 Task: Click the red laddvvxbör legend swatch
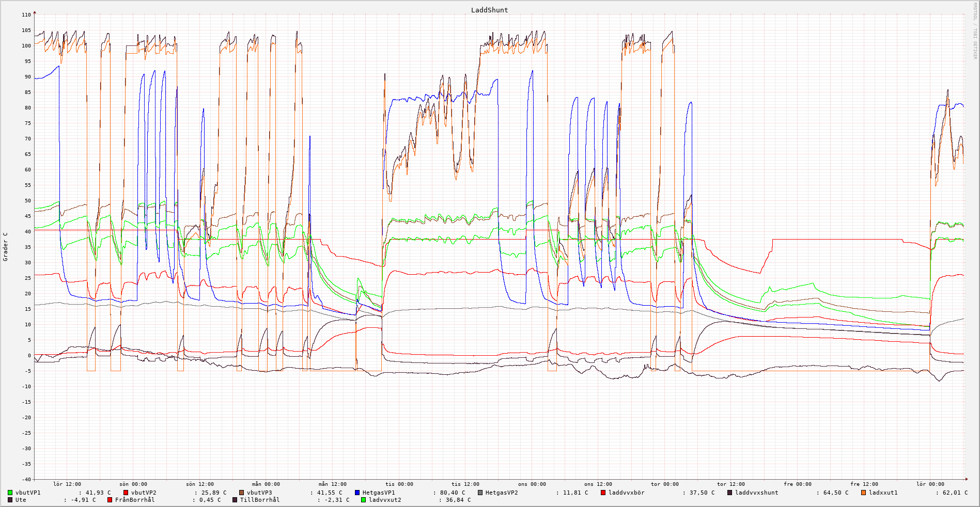(603, 493)
